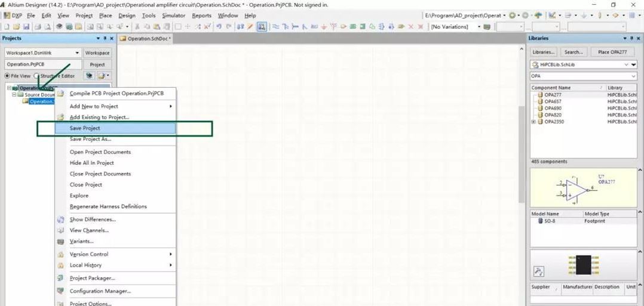Choose Save Project from context menu

[85, 128]
